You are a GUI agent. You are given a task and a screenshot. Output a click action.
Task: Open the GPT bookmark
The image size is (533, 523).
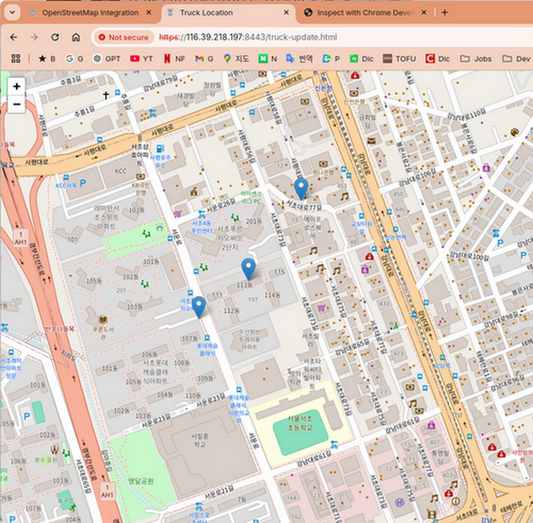107,59
